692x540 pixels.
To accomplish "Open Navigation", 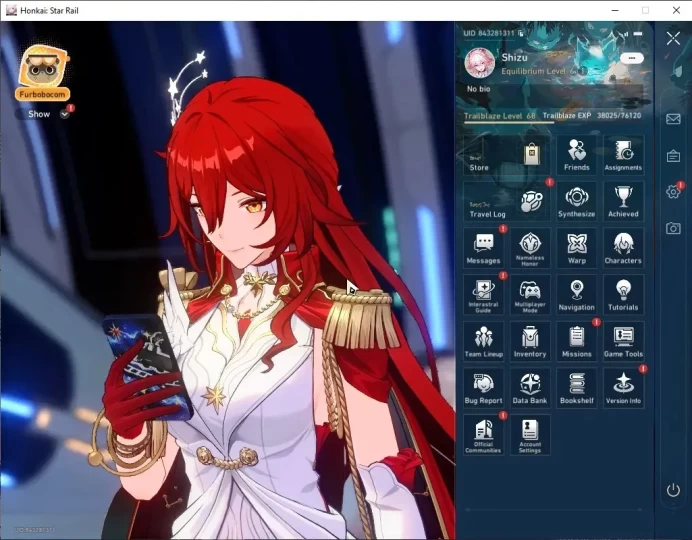I will (x=576, y=295).
